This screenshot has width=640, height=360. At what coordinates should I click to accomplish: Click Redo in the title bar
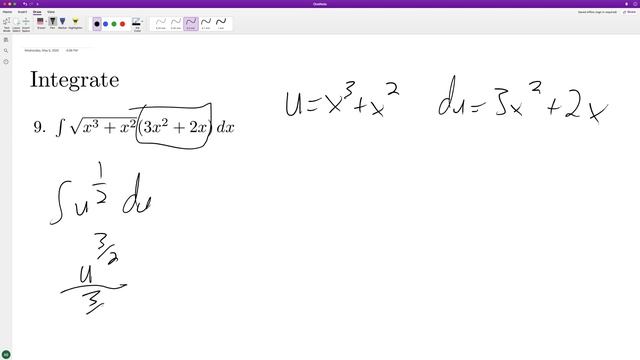tap(31, 4)
